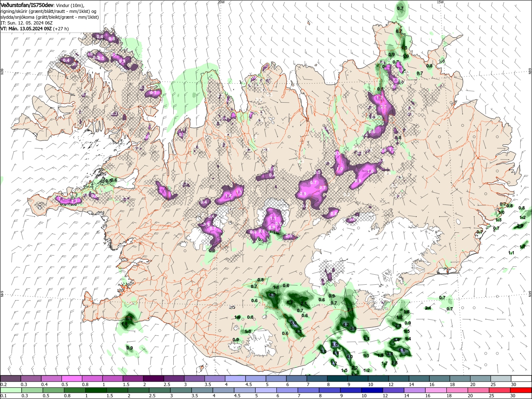The image size is (532, 399).
Task: Select the init time line 'IT: Sun. 12. 05. 2024 06Z'
Action: 26,23
